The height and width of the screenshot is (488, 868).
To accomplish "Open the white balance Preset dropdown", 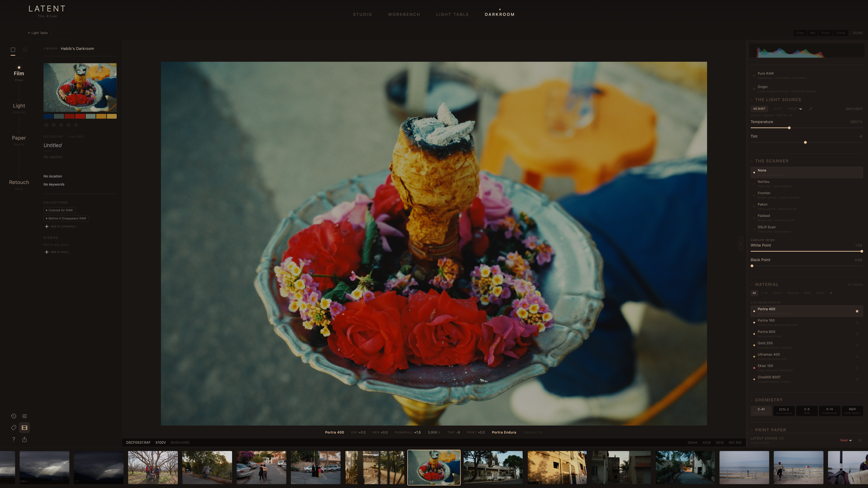I will [795, 109].
